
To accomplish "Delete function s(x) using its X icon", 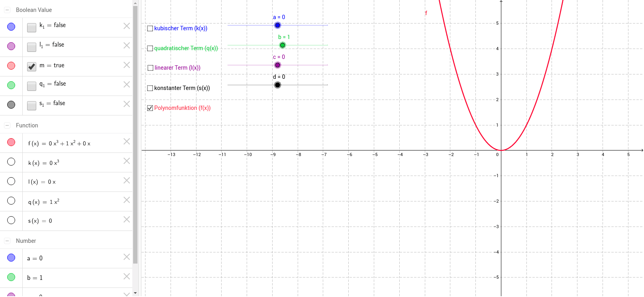I will pos(127,219).
